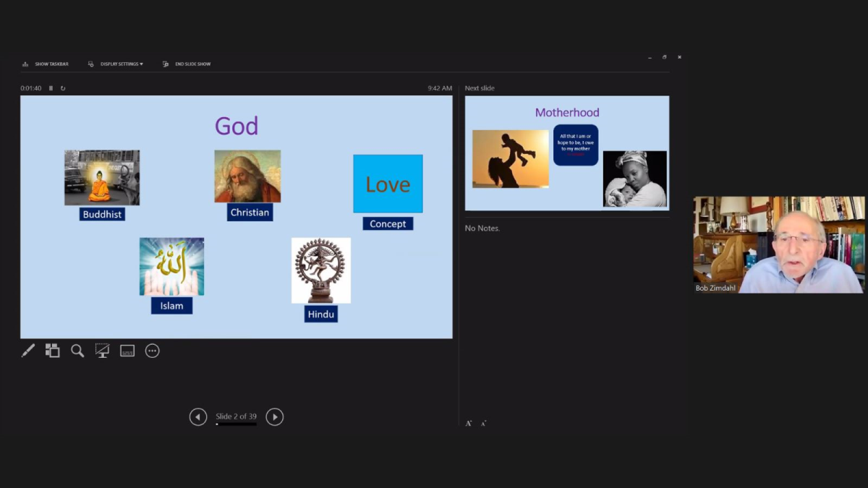Toggle subtitles with the caption icon
The image size is (868, 488).
[x=127, y=351]
